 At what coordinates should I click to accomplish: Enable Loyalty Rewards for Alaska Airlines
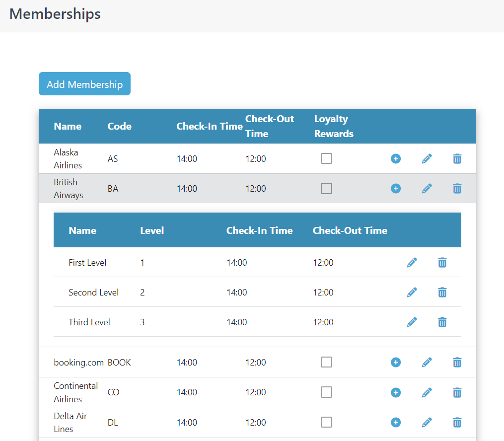click(326, 159)
